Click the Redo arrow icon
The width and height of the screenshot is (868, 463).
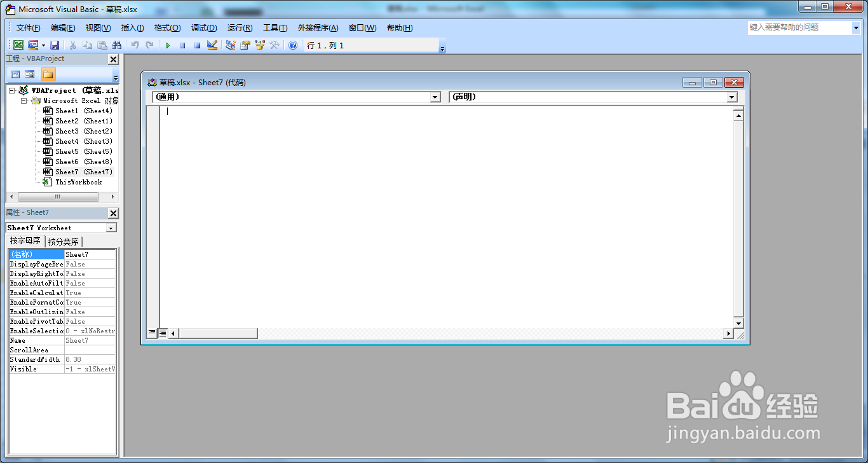149,45
